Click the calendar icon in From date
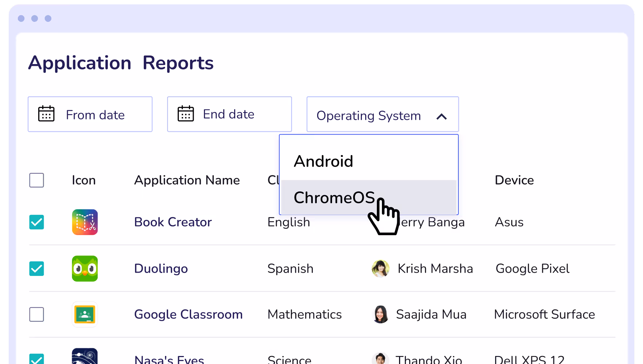Viewport: 643px width, 364px height. 46,114
